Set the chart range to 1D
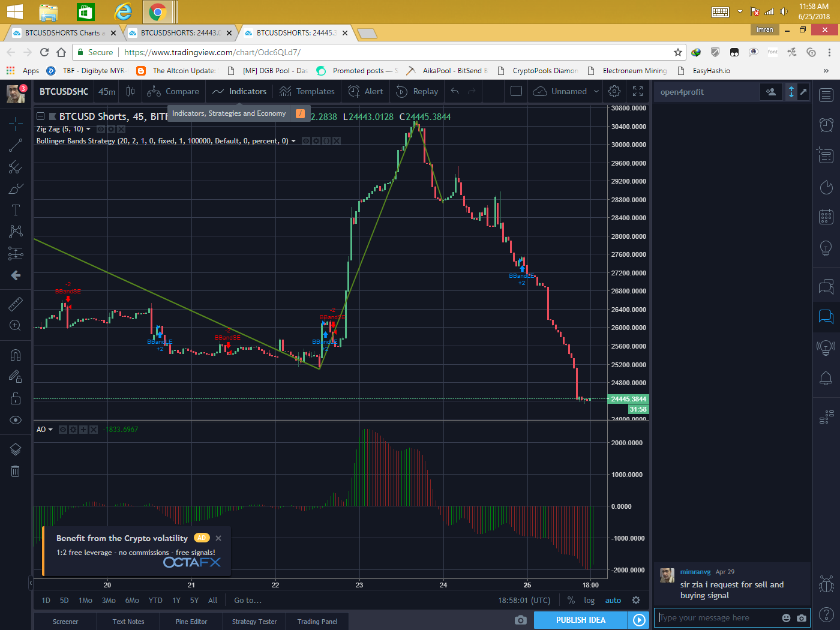This screenshot has height=630, width=840. tap(46, 600)
